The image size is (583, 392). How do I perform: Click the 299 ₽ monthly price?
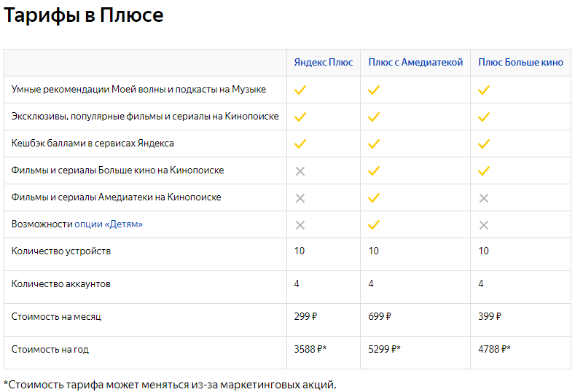pyautogui.click(x=305, y=317)
